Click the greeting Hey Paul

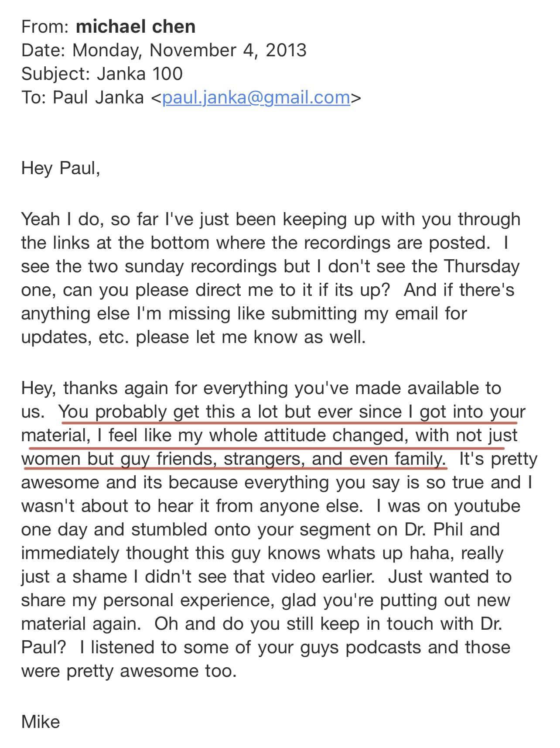coord(60,168)
